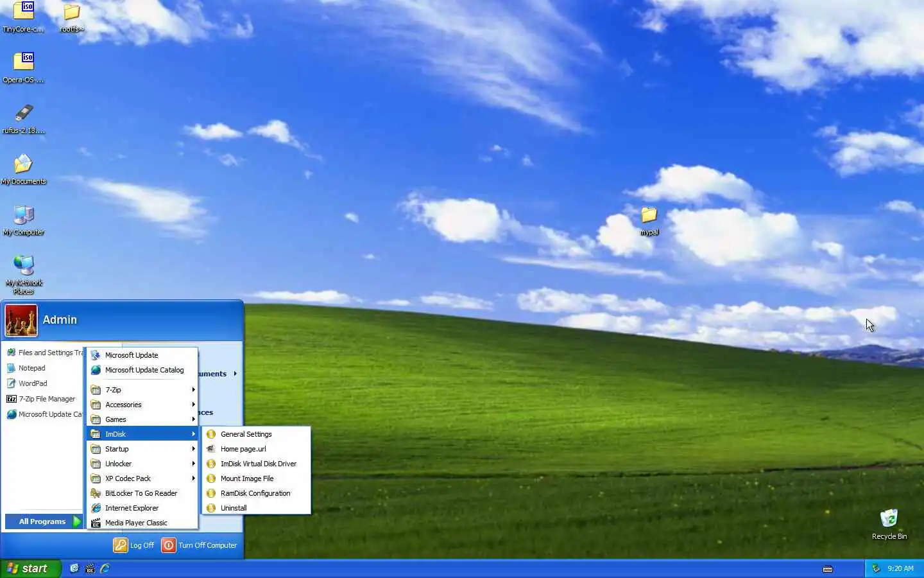Launch Media Player Classic from Quick Launch
Image resolution: width=924 pixels, height=578 pixels.
(90, 568)
